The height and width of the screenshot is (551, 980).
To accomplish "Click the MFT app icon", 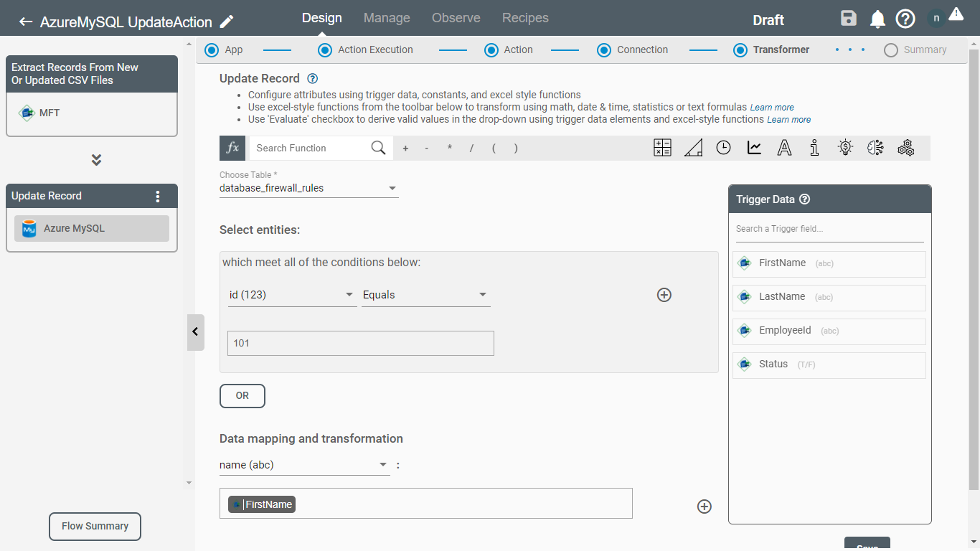I will 27,113.
